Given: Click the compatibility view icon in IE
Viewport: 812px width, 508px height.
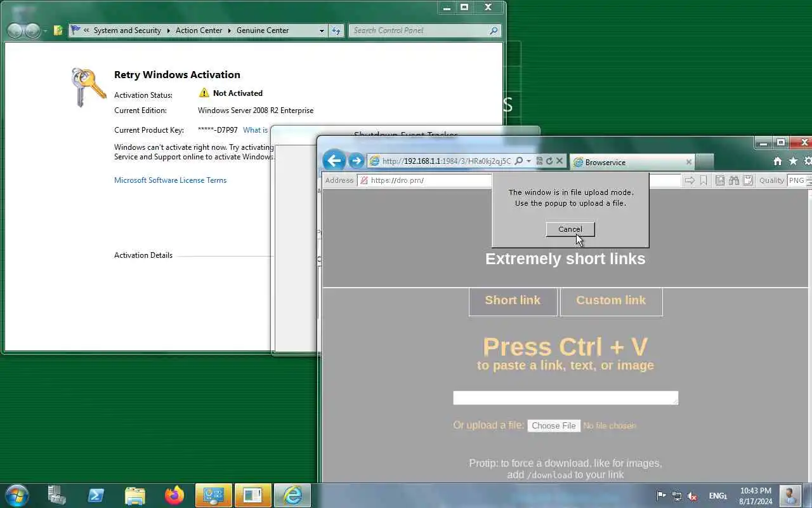Looking at the screenshot, I should pyautogui.click(x=539, y=161).
